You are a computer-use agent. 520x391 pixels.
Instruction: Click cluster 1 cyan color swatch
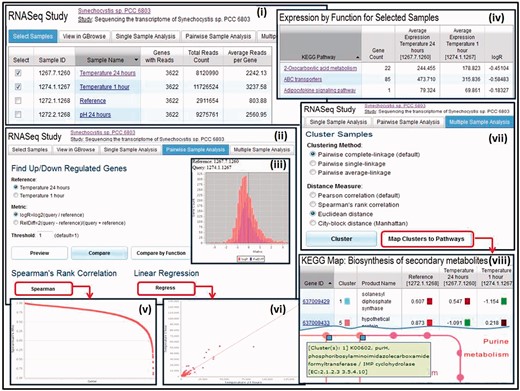pyautogui.click(x=347, y=301)
